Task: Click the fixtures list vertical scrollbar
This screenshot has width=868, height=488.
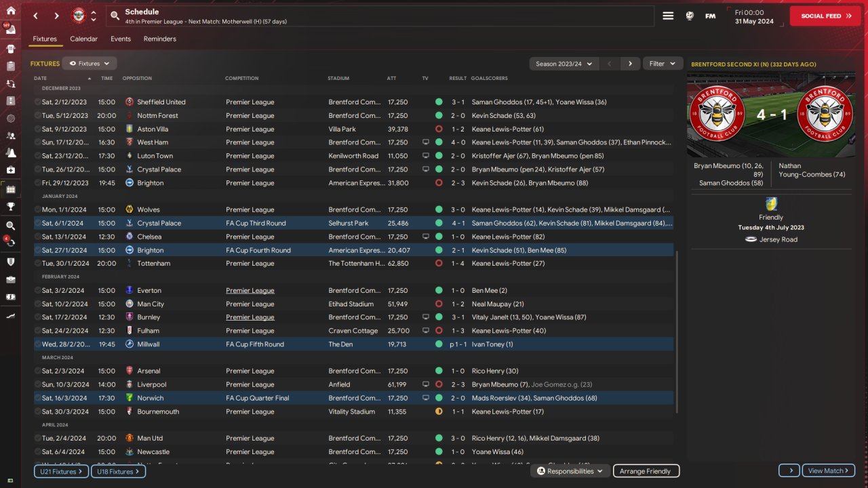Action: (x=677, y=332)
